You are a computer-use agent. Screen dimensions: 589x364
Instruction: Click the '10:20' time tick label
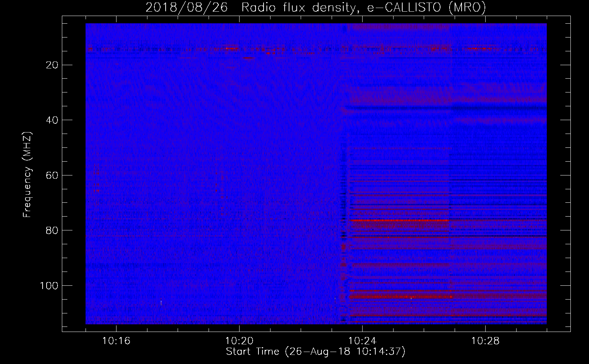coord(239,341)
